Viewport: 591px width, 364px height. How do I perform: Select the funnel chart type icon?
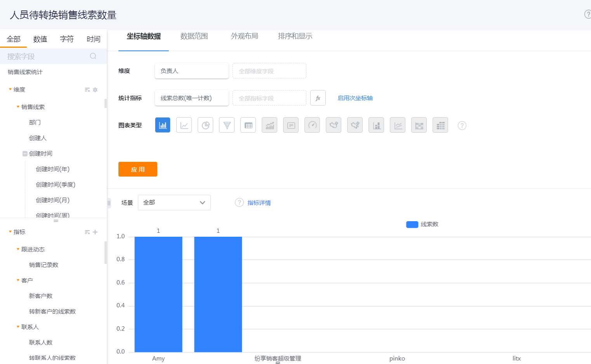(227, 125)
